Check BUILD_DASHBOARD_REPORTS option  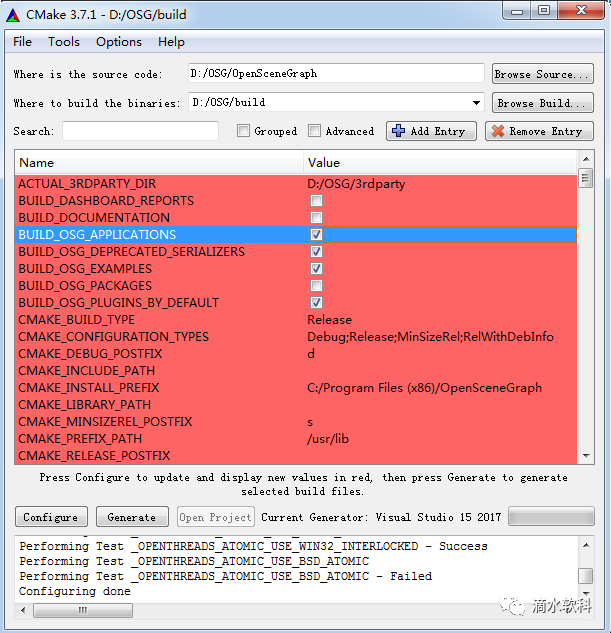(x=316, y=201)
